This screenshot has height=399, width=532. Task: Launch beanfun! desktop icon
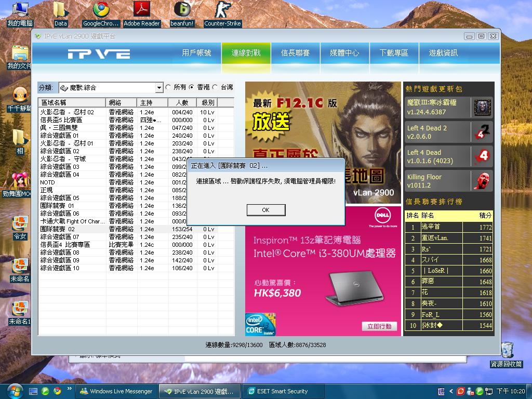(x=182, y=14)
